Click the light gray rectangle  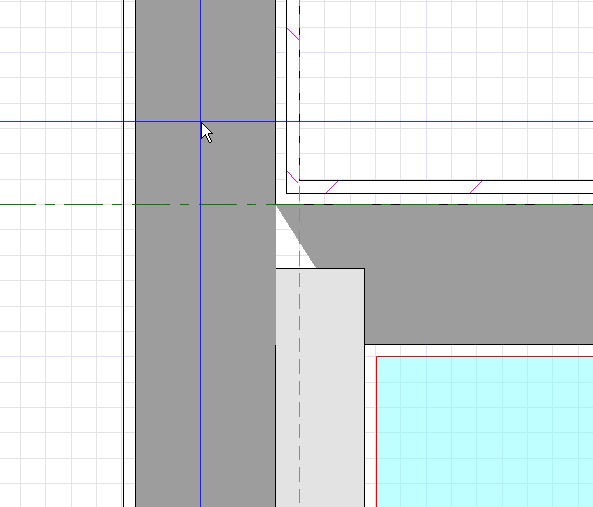tap(320, 388)
